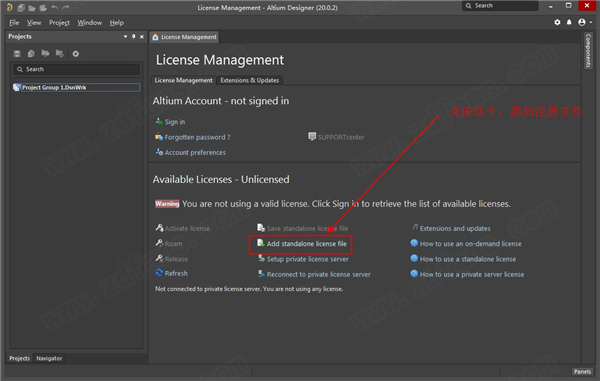Open Projects panel dropdown arrow
This screenshot has height=381, width=600.
(x=126, y=36)
